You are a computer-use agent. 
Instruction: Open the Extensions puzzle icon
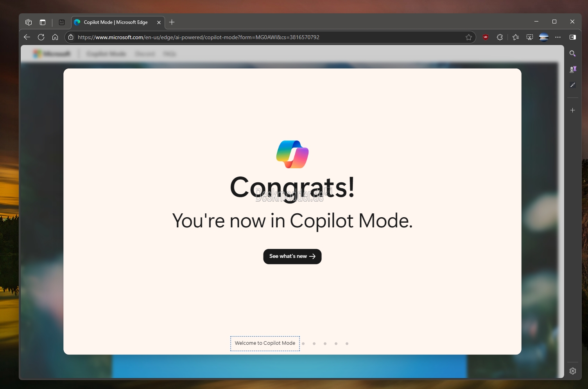pos(500,37)
